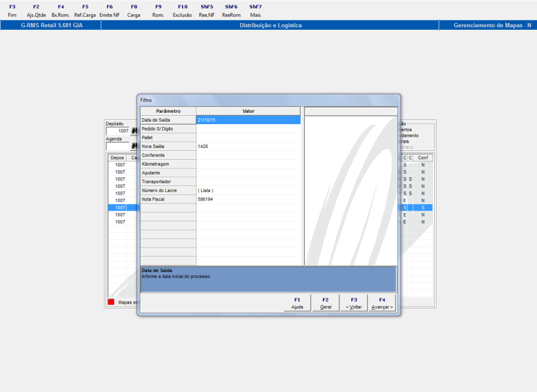Select Data de Saída value 21/10/15
The image size is (537, 392).
coord(248,120)
